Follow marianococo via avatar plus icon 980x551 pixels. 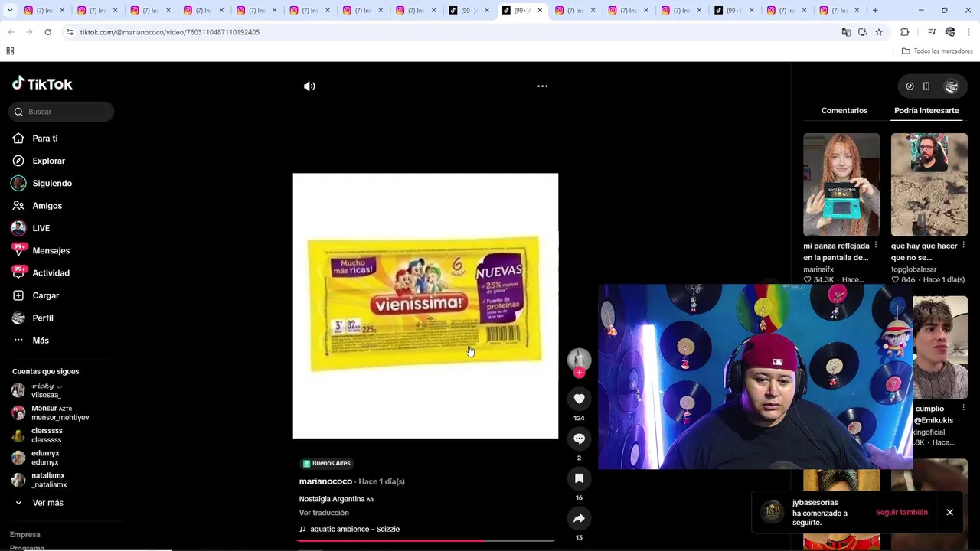pos(579,373)
